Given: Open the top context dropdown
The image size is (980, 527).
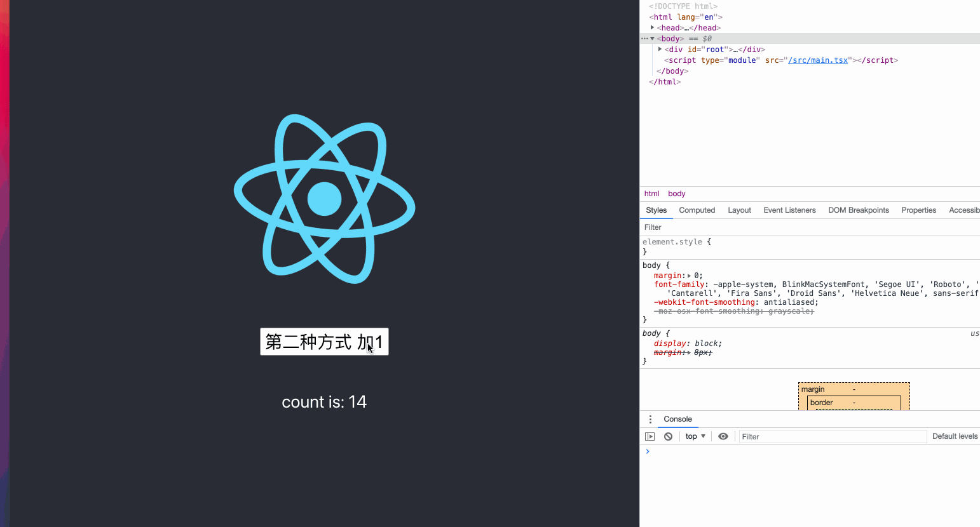Looking at the screenshot, I should pyautogui.click(x=695, y=436).
